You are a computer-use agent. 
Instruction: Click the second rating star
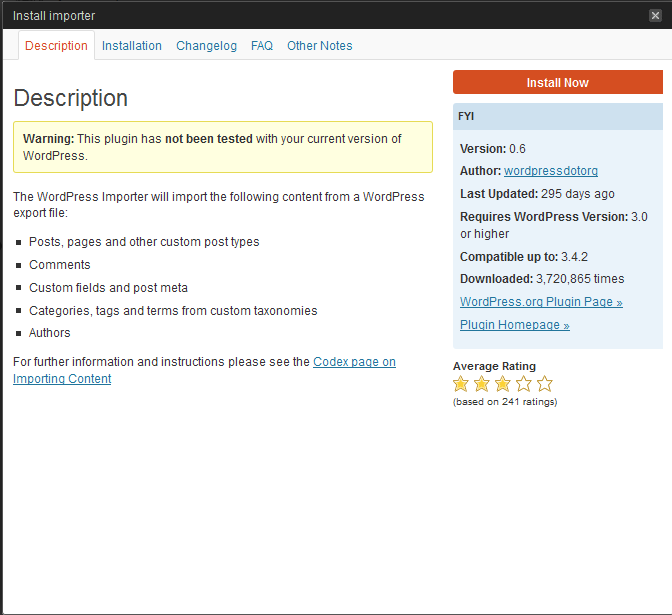point(482,384)
